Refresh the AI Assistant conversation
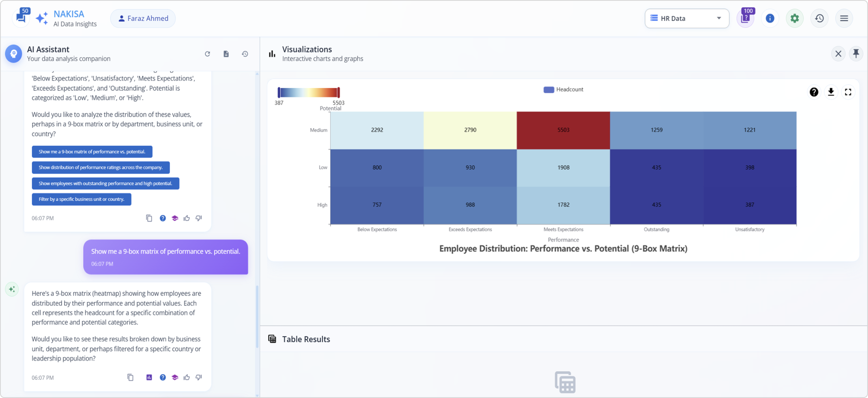Viewport: 868px width, 398px height. 208,54
